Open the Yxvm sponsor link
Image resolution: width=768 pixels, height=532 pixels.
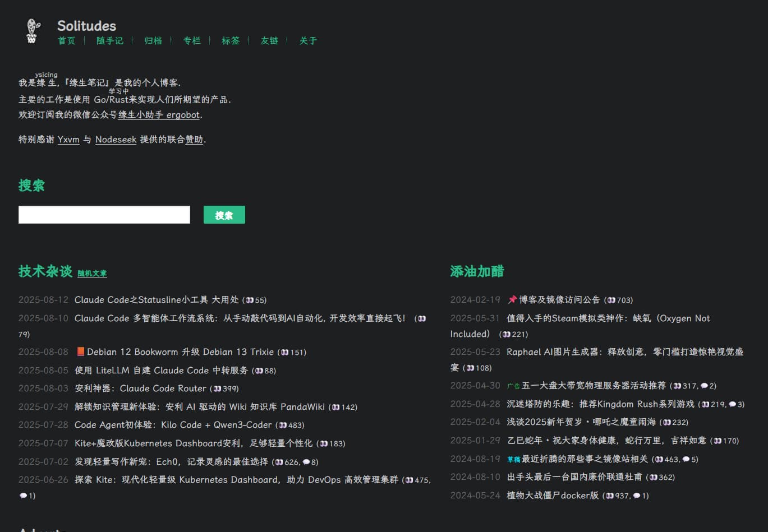pos(68,140)
